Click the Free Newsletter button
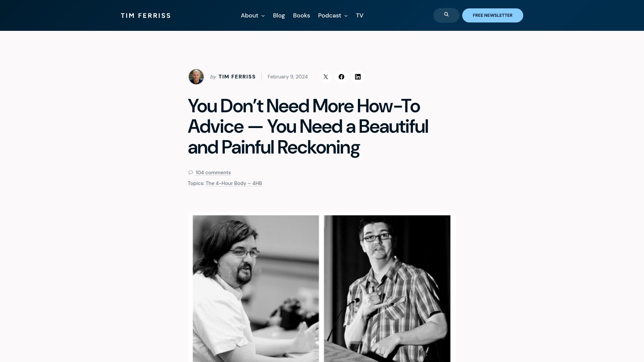 click(492, 15)
